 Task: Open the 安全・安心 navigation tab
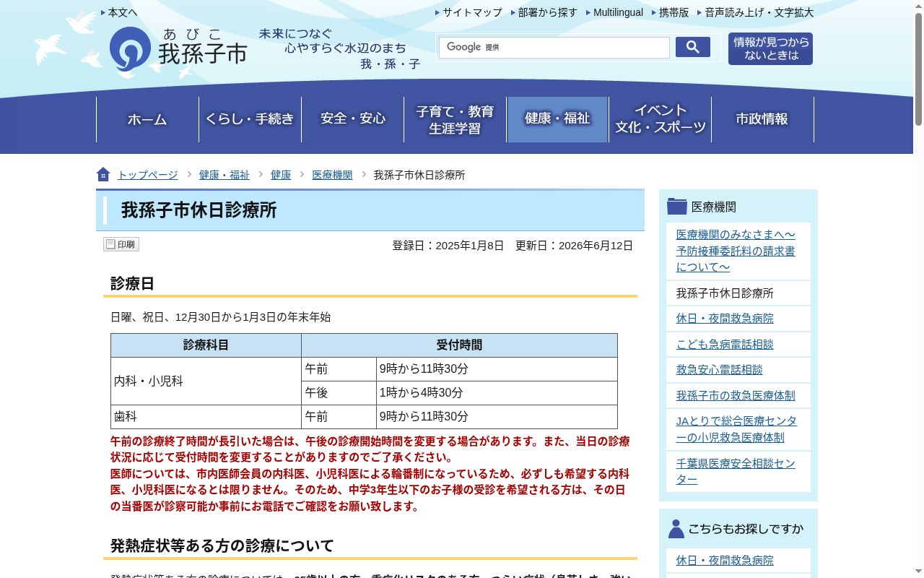point(352,119)
